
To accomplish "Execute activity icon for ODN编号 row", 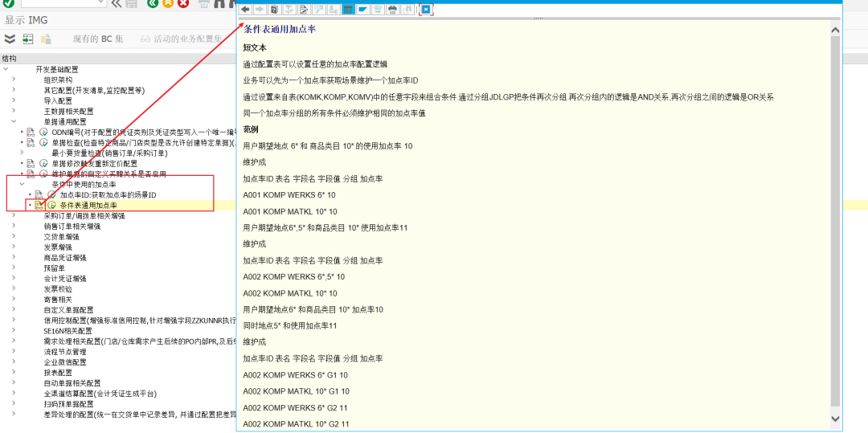I will click(43, 133).
